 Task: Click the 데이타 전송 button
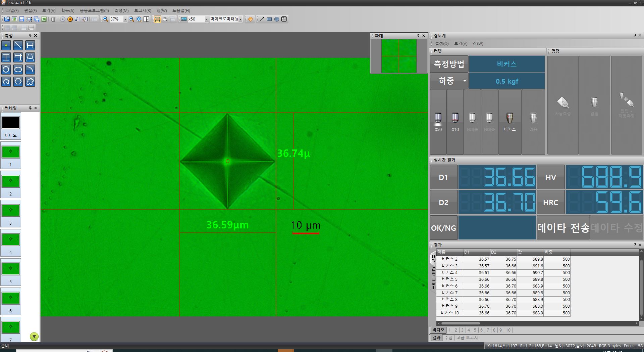tap(563, 228)
